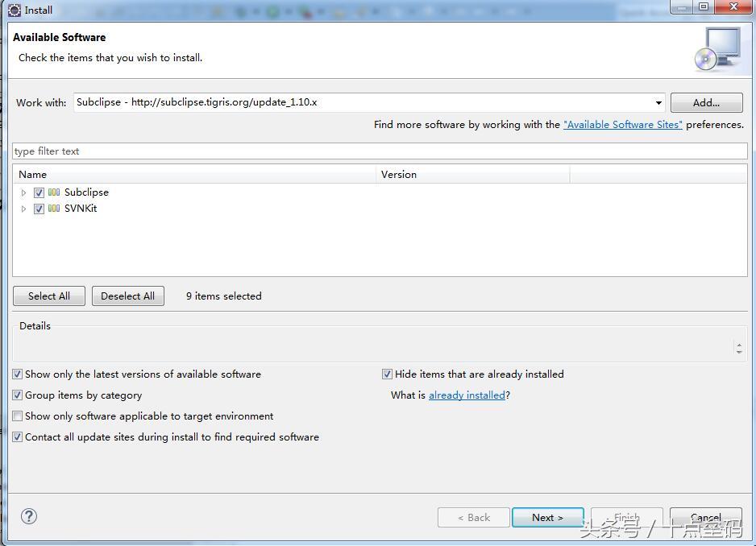Click the Deselect All button
756x546 pixels.
click(128, 296)
